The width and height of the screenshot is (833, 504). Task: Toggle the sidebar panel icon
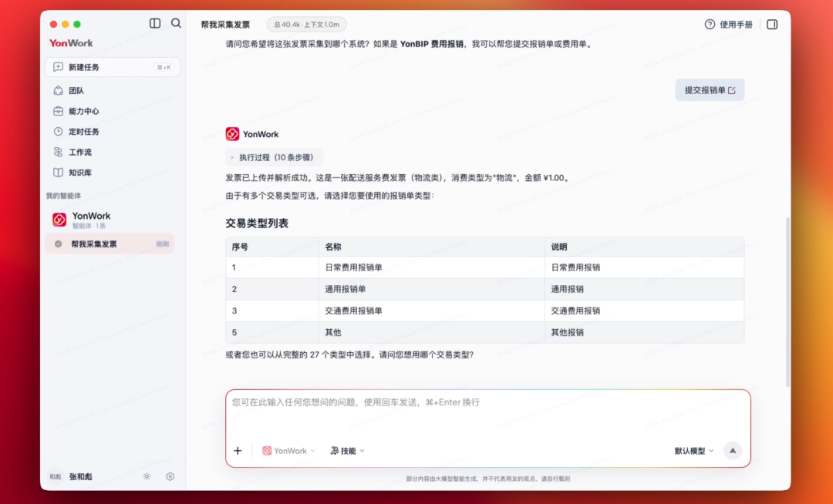click(154, 23)
